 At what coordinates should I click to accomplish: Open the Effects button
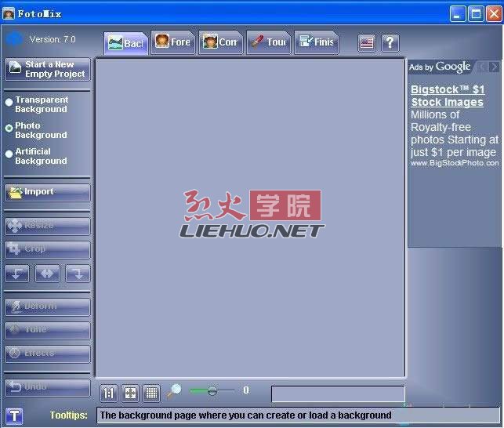[48, 354]
